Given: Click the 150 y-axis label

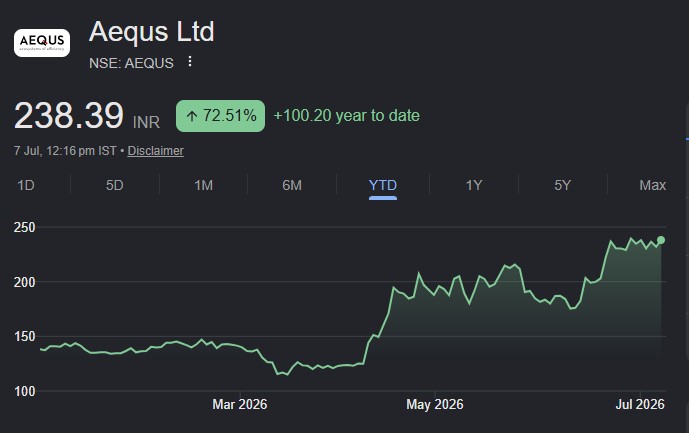Looking at the screenshot, I should tap(25, 337).
